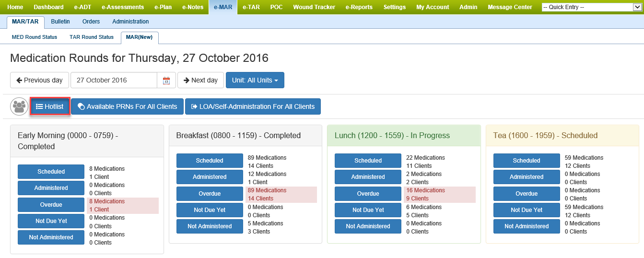
Task: Advance to Next day
Action: (x=200, y=80)
